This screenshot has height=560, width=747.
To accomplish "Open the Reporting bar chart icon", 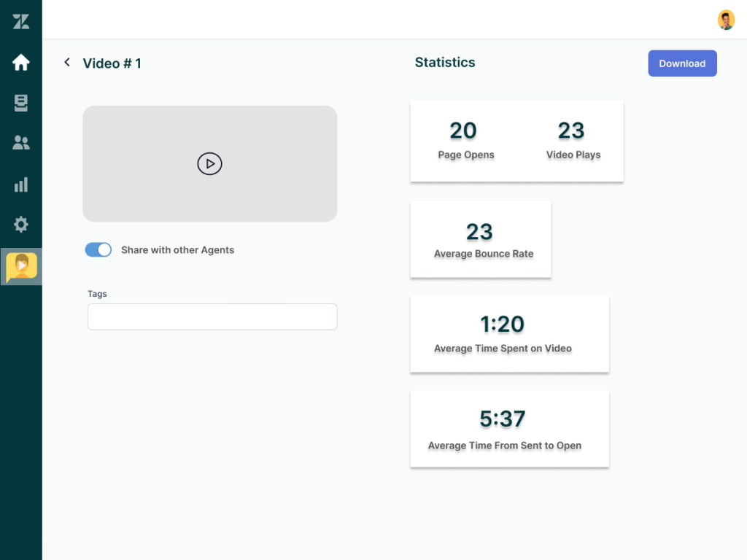I will pos(21,184).
